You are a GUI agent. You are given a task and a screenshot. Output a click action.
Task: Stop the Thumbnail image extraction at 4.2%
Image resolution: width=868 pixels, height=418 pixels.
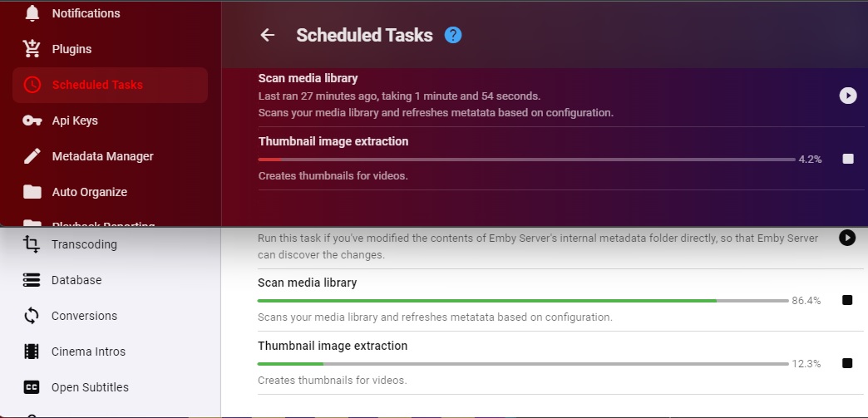(x=848, y=159)
